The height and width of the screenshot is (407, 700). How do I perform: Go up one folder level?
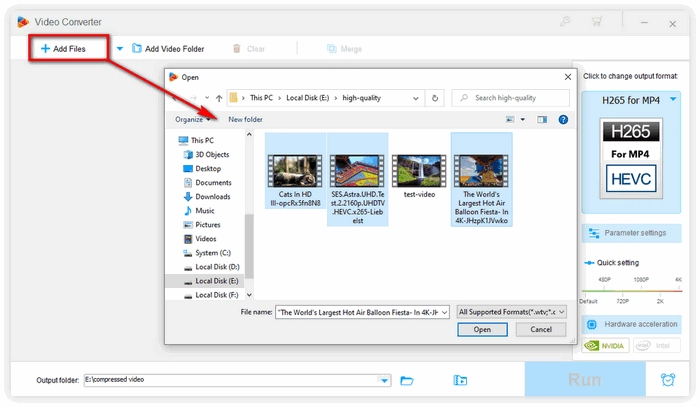(x=219, y=98)
